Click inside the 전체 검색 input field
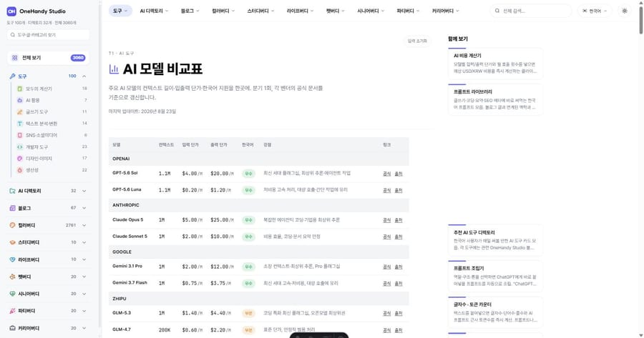 (531, 11)
